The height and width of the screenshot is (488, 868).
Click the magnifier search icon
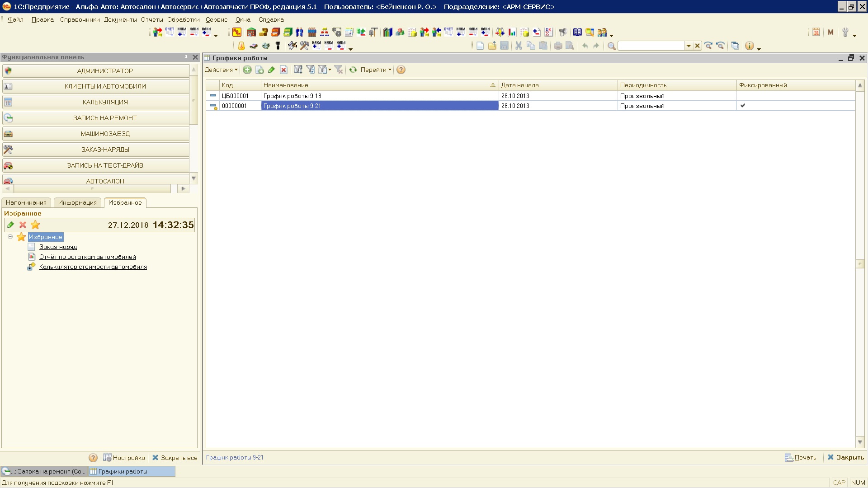point(611,46)
